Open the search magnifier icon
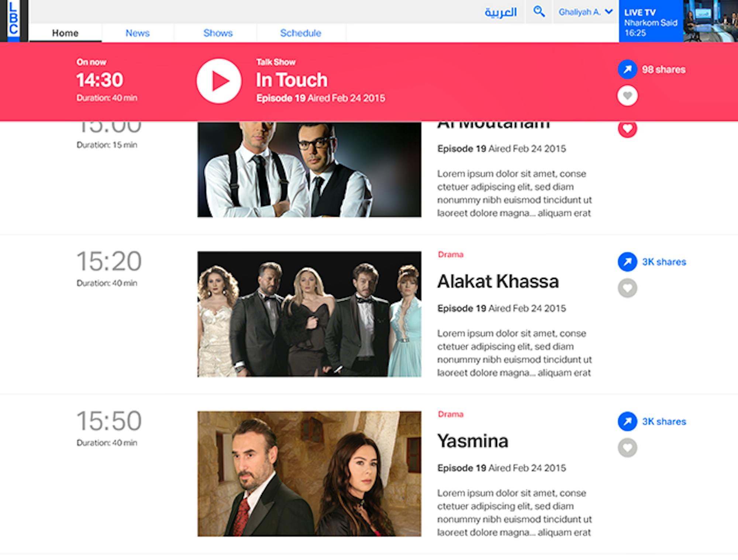 539,12
